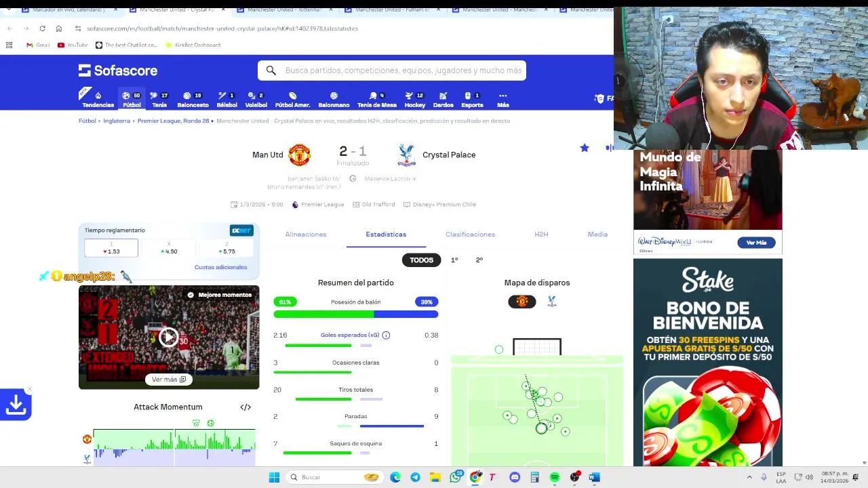The width and height of the screenshot is (868, 488).
Task: Select the 2º half filter
Action: point(479,260)
